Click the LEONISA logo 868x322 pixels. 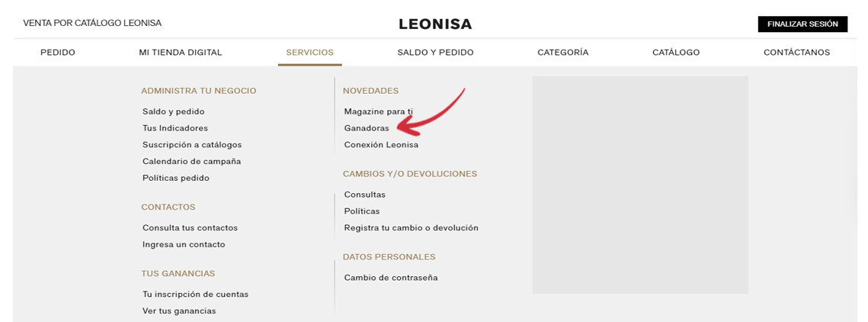coord(435,24)
